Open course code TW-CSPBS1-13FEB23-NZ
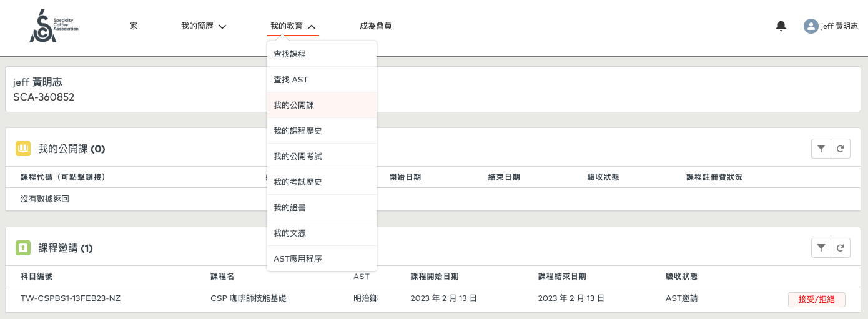 (x=71, y=298)
